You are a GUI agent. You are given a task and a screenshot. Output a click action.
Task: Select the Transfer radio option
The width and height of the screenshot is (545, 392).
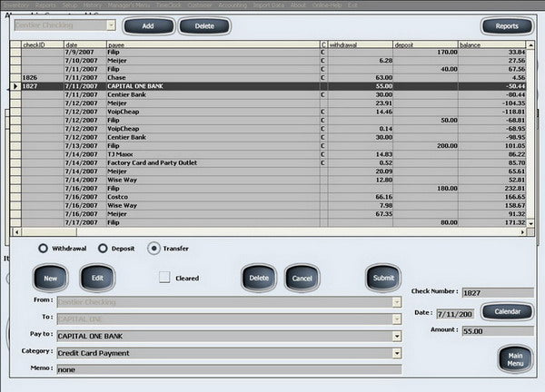154,249
